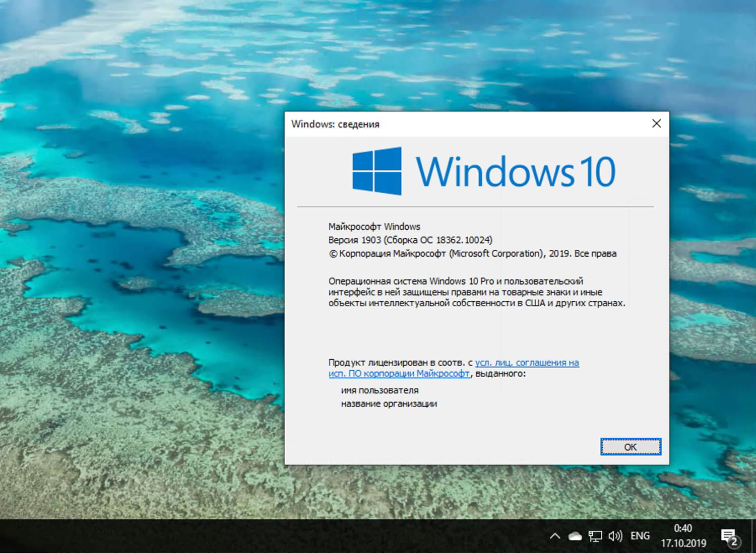Click the dialog title 'Windows: сведения'

[335, 124]
